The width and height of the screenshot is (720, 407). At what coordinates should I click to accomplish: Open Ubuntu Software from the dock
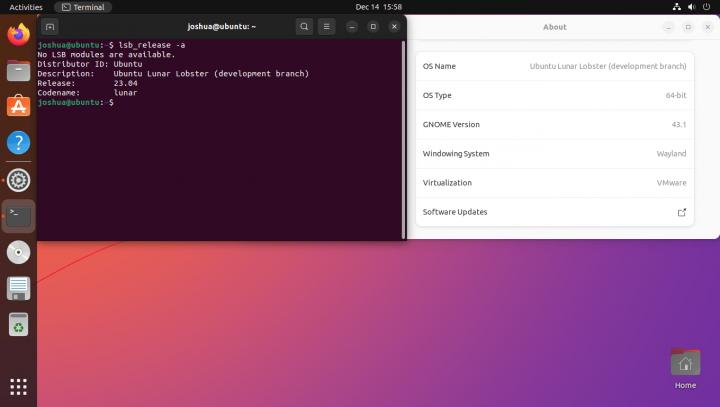[18, 106]
